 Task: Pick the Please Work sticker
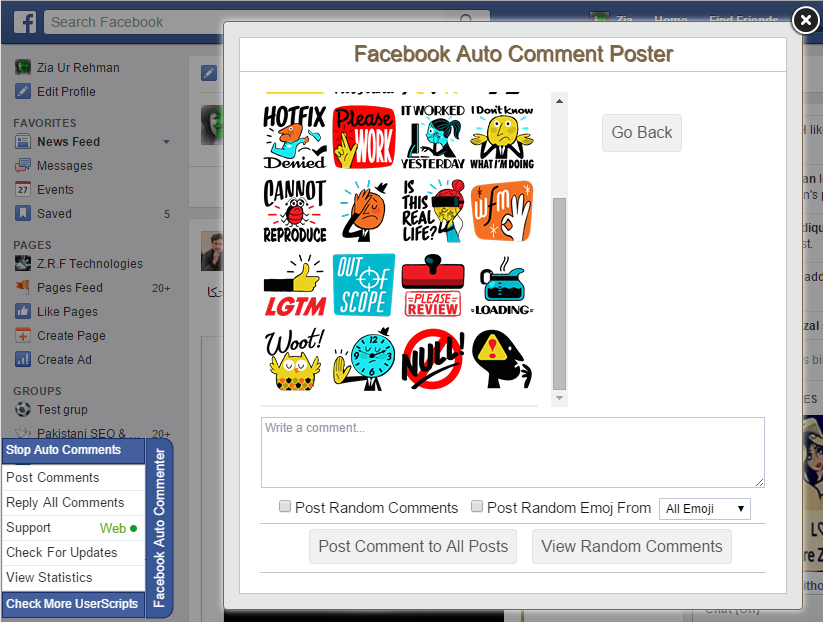(x=364, y=136)
